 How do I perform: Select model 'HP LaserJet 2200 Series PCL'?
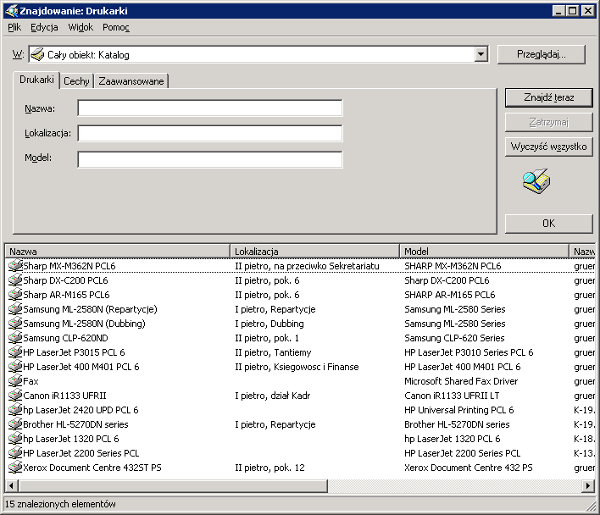pos(462,453)
